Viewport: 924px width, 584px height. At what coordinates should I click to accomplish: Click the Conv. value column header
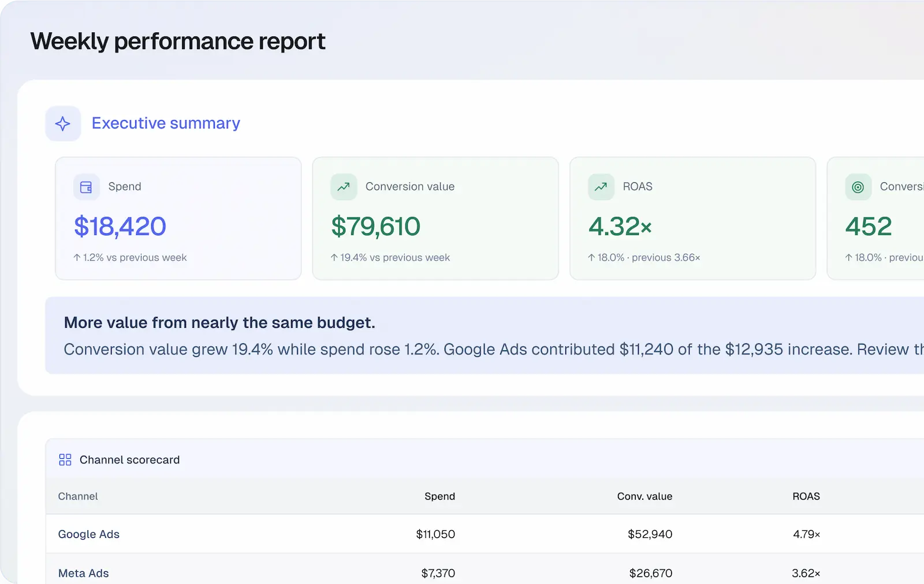pos(644,496)
